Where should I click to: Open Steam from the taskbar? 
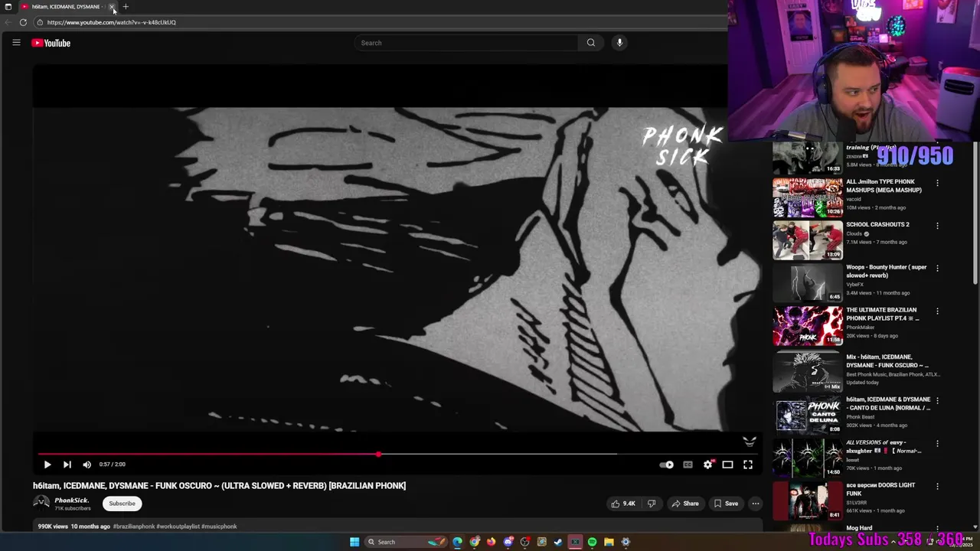558,542
